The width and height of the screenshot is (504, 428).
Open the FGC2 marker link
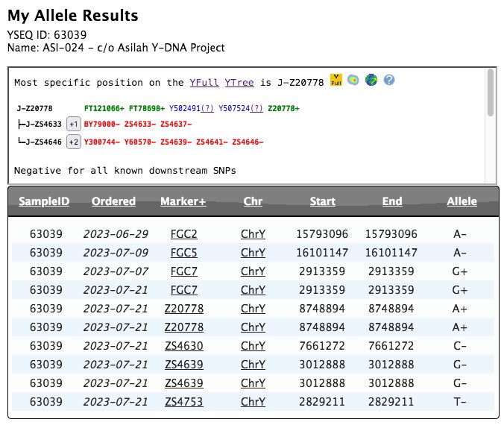(184, 234)
